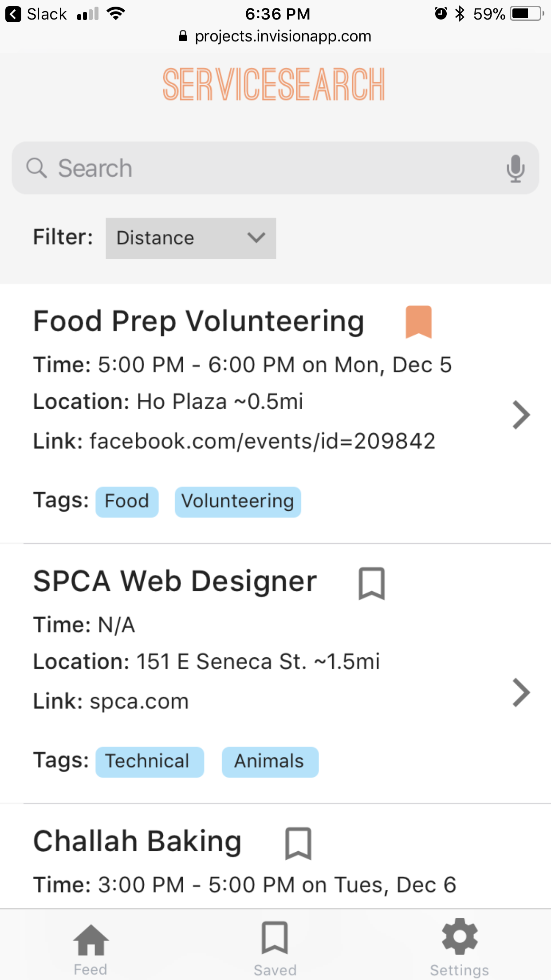Select the Volunteering tag
This screenshot has height=980, width=551.
[x=238, y=502]
